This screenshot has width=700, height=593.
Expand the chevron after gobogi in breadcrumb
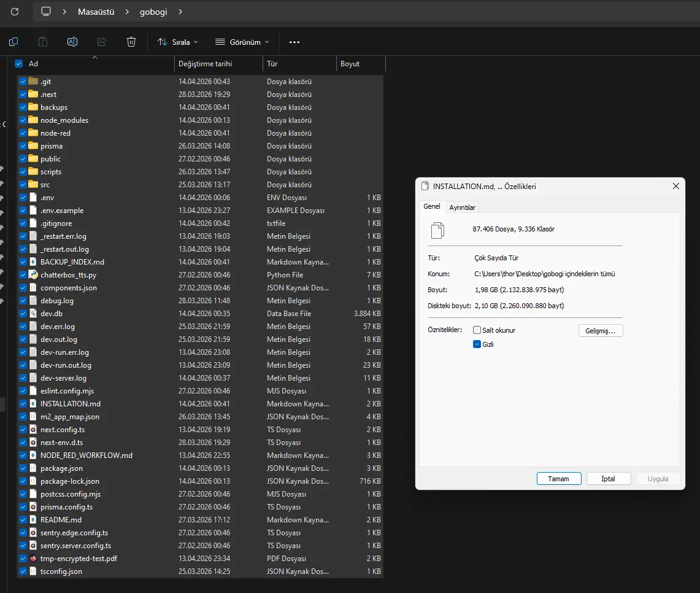click(x=180, y=12)
